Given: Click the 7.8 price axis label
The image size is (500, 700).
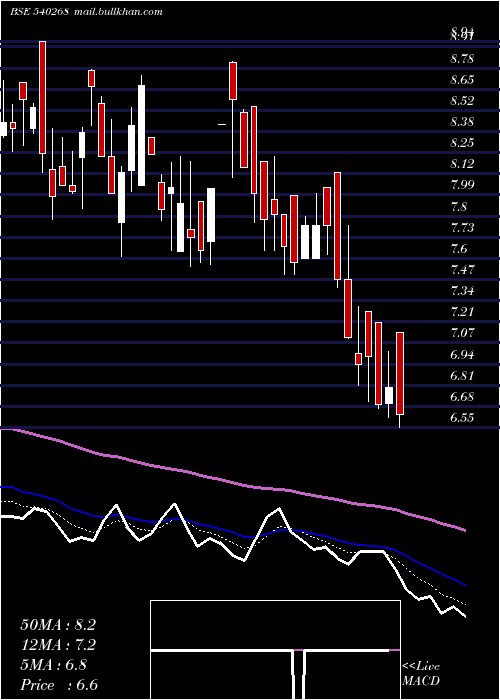Looking at the screenshot, I should (459, 207).
